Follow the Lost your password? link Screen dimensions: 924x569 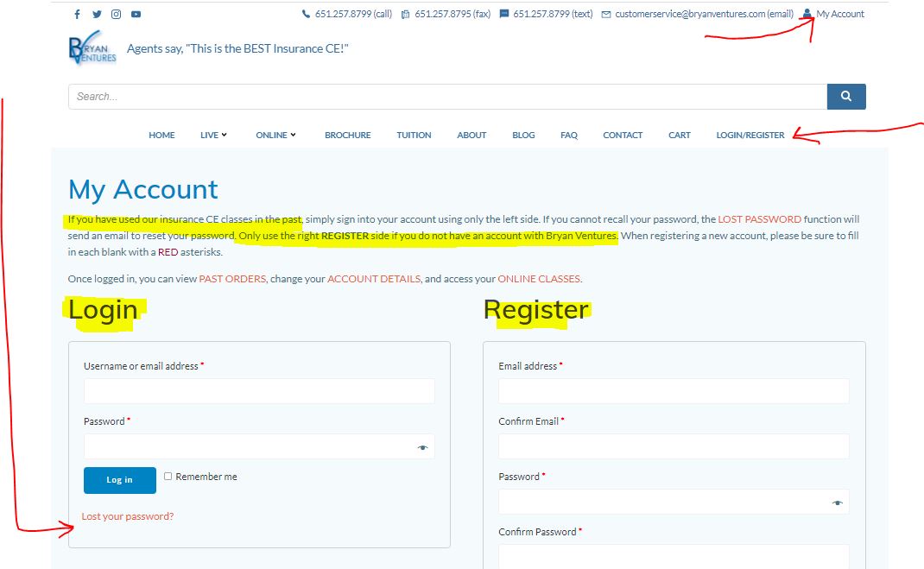pyautogui.click(x=128, y=516)
